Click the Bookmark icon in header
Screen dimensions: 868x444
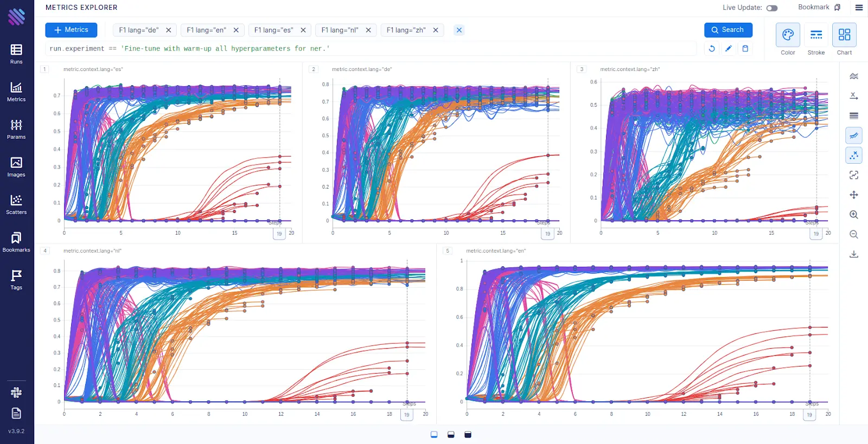[x=838, y=8]
